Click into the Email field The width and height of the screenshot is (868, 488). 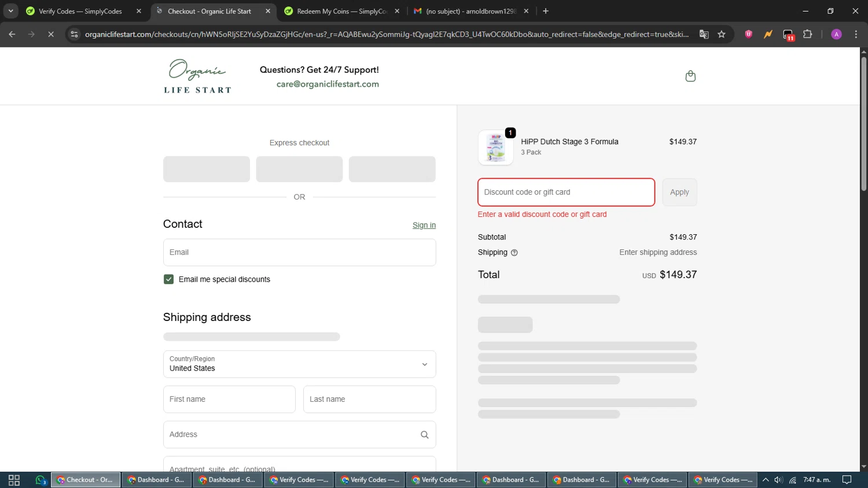(x=299, y=253)
